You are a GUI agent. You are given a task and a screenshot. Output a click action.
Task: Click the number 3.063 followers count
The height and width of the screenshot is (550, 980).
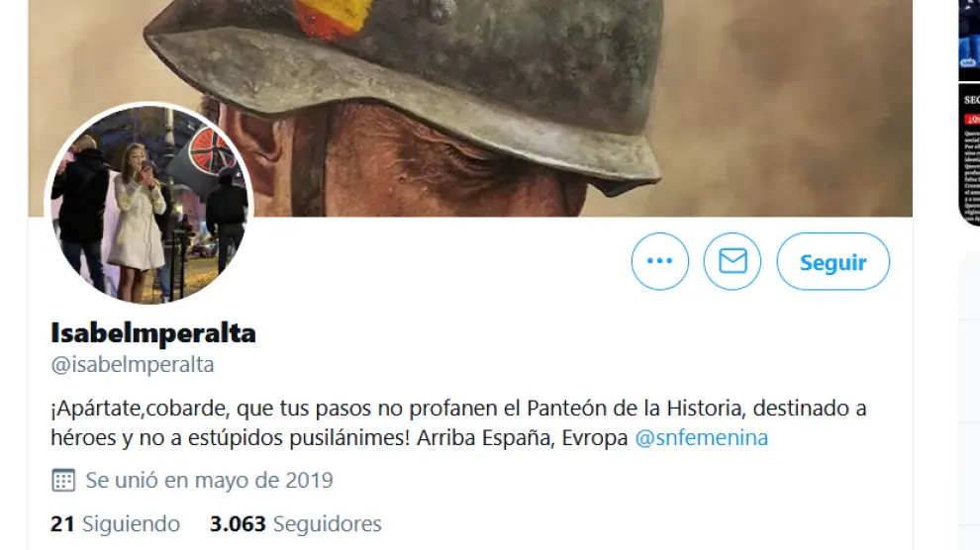click(x=238, y=523)
